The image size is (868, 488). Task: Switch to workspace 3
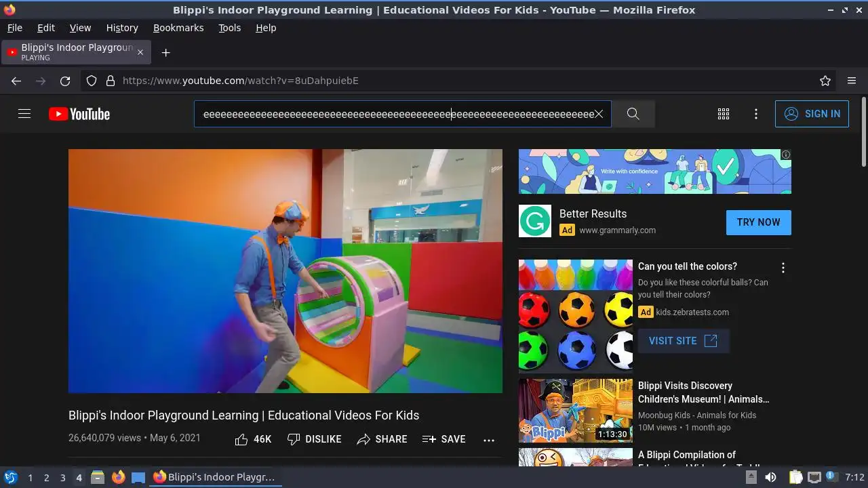(62, 478)
